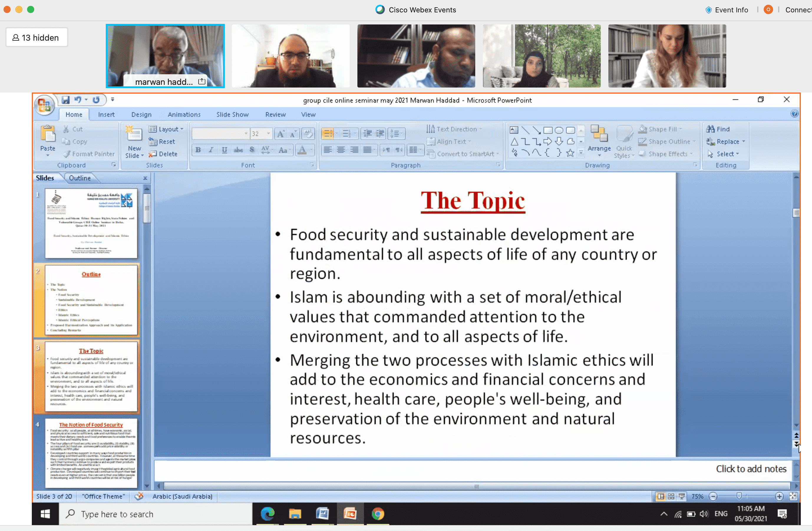Image resolution: width=812 pixels, height=531 pixels.
Task: Click the spell check status icon
Action: [x=139, y=496]
